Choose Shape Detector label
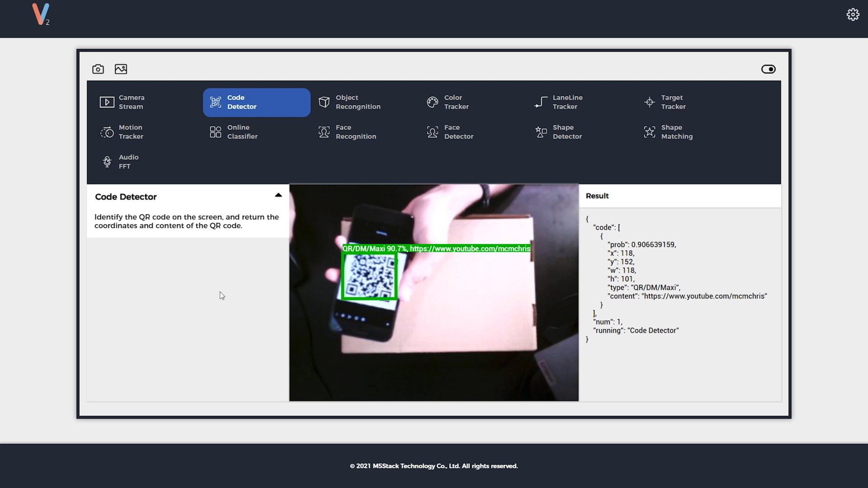 point(567,132)
